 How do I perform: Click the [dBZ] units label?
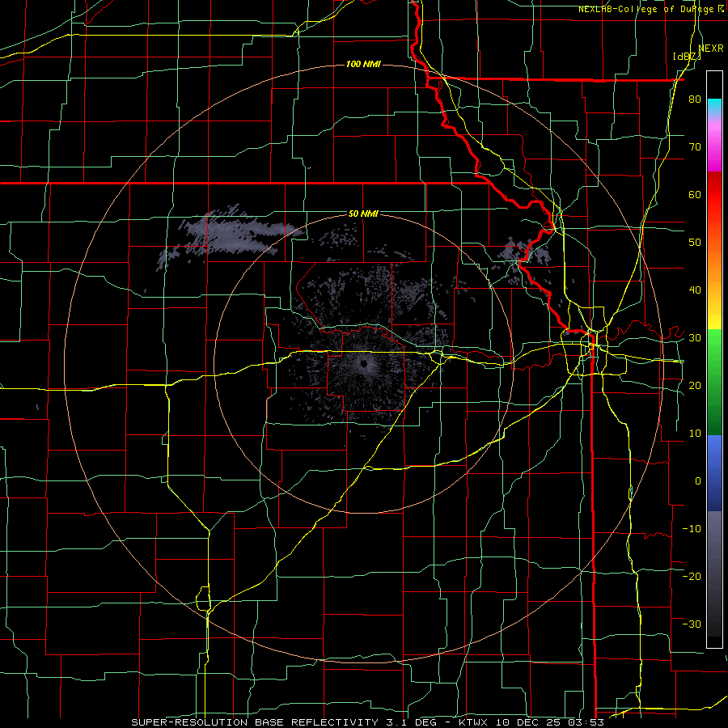tap(687, 57)
